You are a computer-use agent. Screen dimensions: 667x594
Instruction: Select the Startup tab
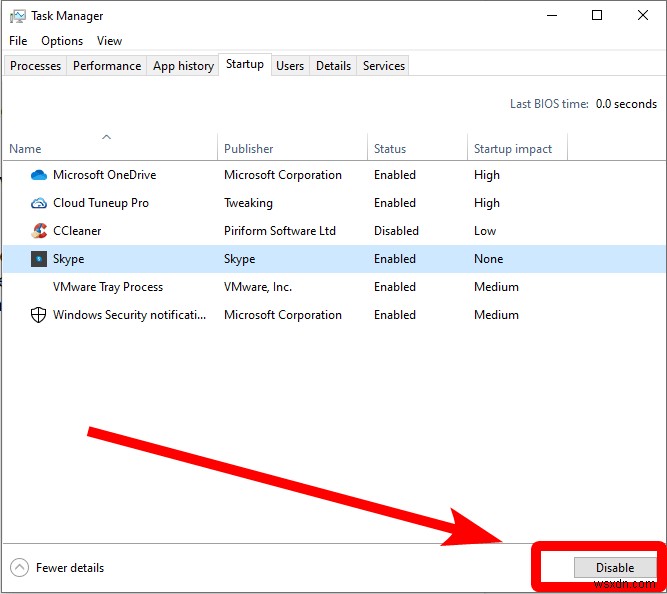pos(245,64)
